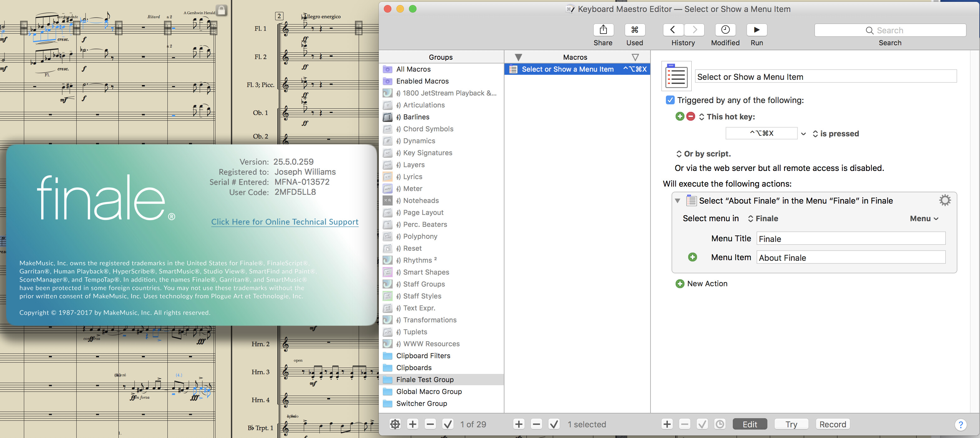Viewport: 980px width, 438px height.
Task: Delete the selected macro group
Action: 430,424
